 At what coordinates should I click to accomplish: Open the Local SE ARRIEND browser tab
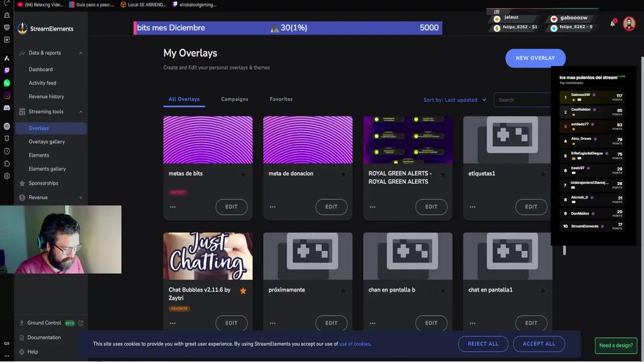pos(143,5)
